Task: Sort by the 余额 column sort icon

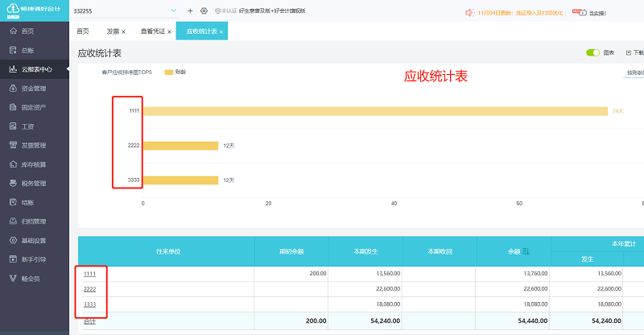Action: (x=526, y=251)
